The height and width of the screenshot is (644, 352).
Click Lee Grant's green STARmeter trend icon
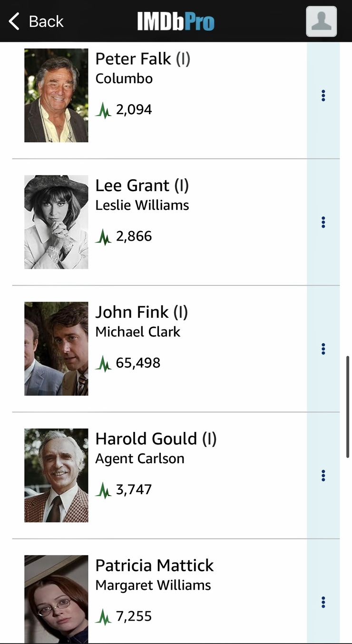tap(104, 236)
